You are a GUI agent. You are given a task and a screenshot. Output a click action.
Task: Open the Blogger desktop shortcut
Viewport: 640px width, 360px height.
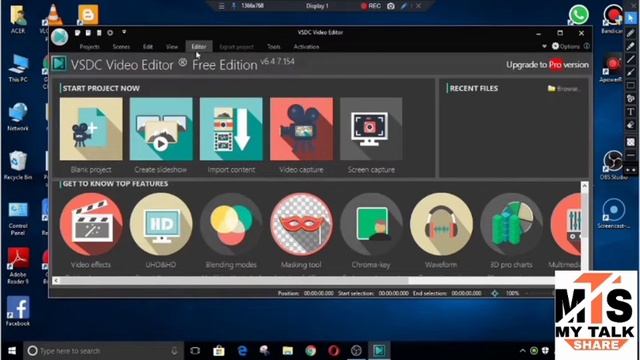point(88,15)
